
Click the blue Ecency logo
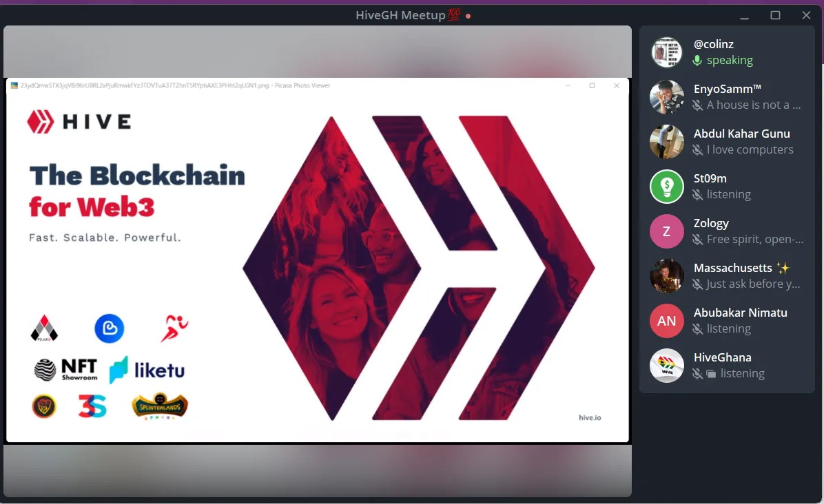[x=110, y=328]
